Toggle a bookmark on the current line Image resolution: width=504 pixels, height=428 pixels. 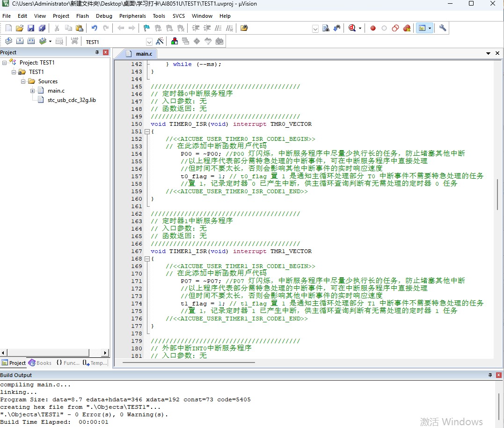click(x=146, y=28)
